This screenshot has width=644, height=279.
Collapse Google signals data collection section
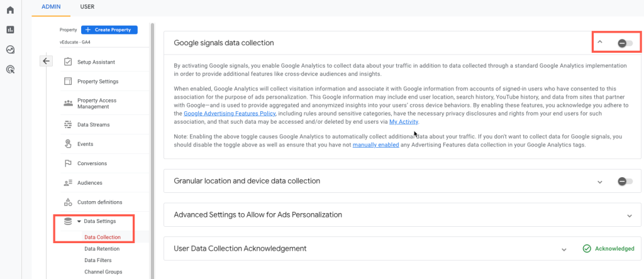point(599,42)
